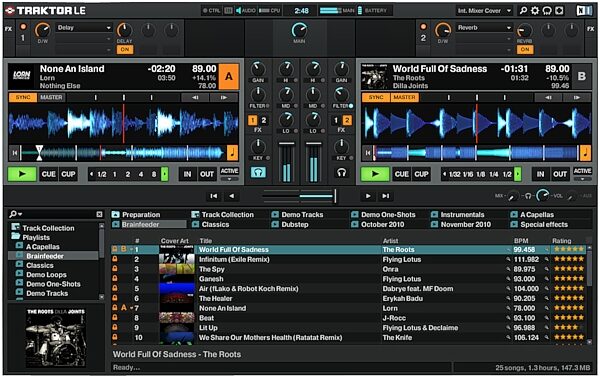Image resolution: width=600 pixels, height=376 pixels.
Task: Toggle FX 1 assign on deck A channel
Action: tap(253, 120)
